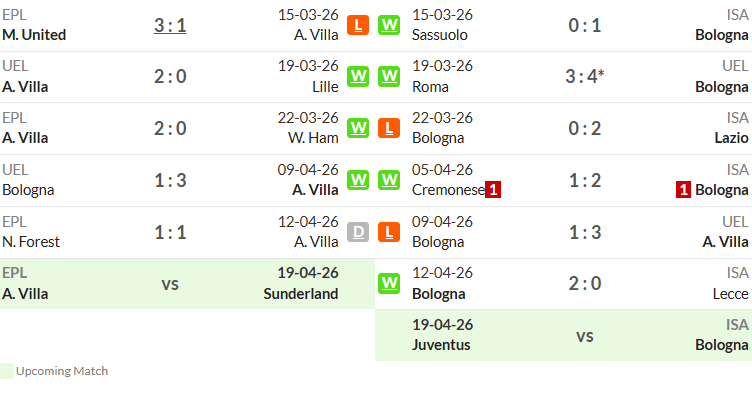Select the Lecce team name

click(730, 293)
